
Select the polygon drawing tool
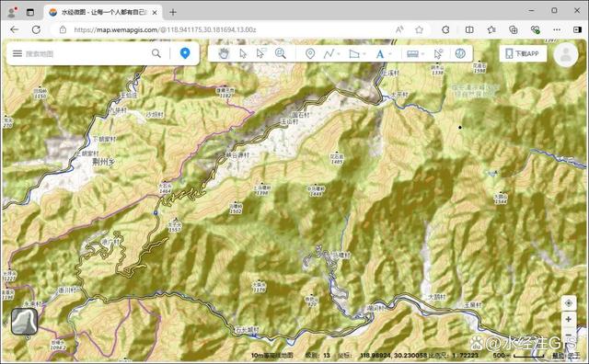(353, 53)
